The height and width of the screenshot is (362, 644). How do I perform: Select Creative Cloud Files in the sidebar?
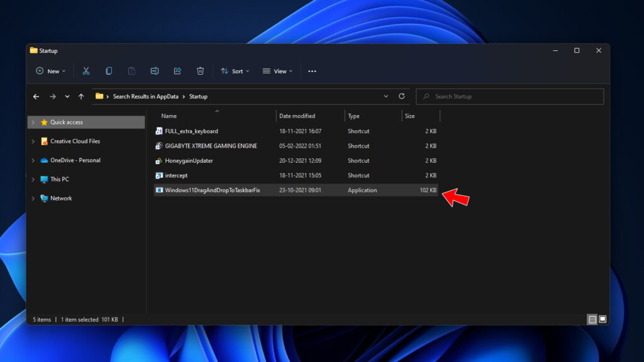[x=75, y=141]
